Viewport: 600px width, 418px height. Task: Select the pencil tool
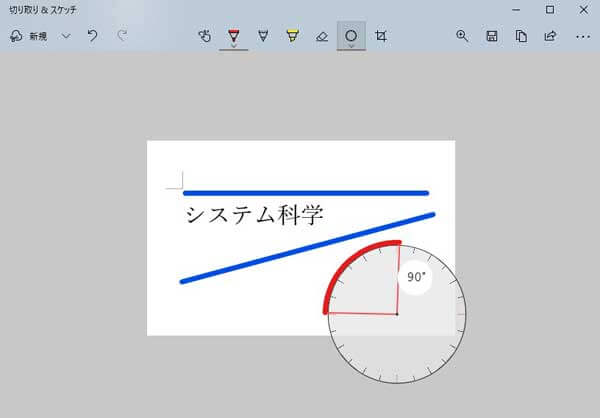pos(263,36)
